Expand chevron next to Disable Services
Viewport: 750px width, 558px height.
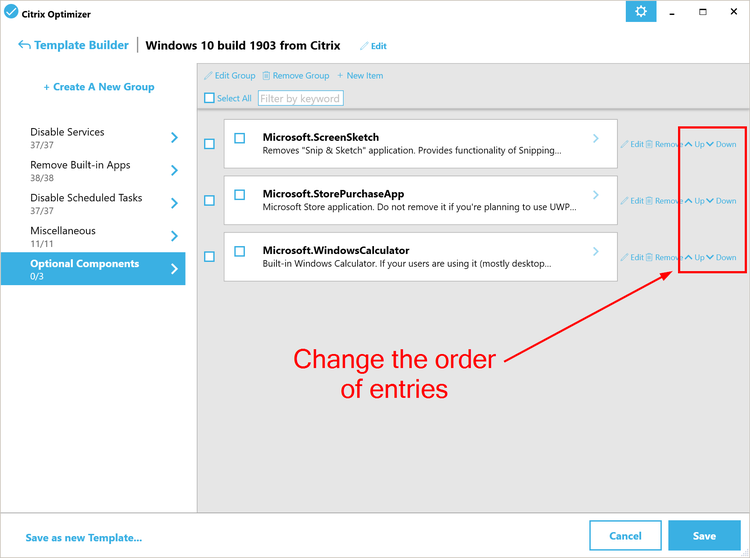pyautogui.click(x=175, y=138)
